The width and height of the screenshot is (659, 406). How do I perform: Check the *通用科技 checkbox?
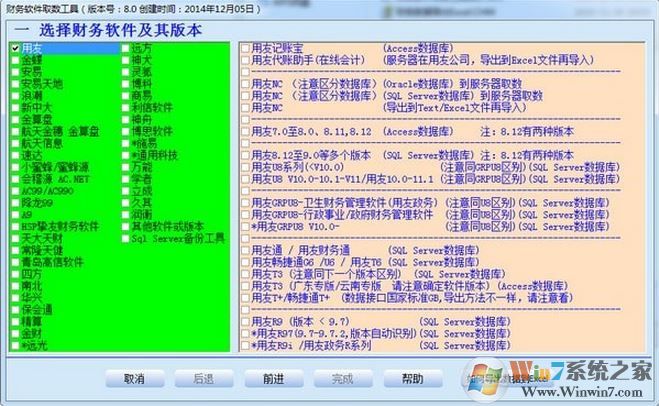(x=125, y=156)
